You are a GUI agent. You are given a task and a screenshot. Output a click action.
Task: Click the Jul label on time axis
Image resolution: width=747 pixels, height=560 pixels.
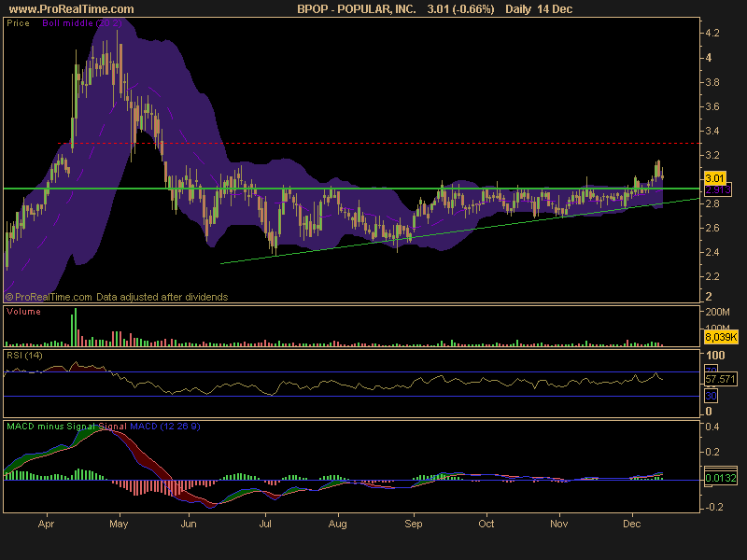pos(265,524)
